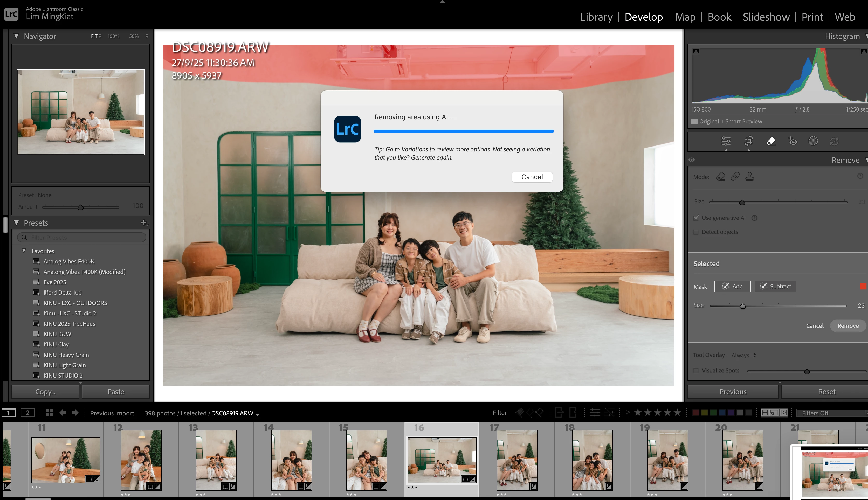Cancel the AI removal dialog
868x500 pixels.
coord(532,177)
